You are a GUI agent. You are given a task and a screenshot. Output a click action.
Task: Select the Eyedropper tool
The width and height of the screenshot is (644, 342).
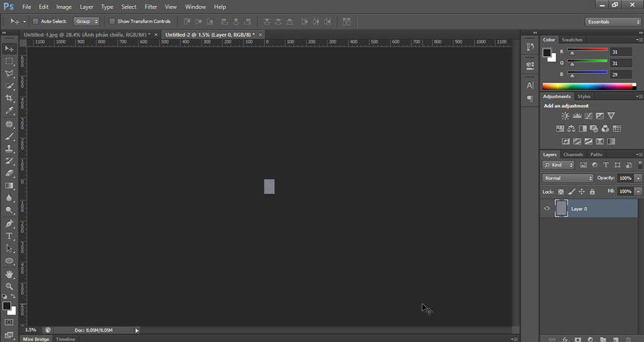(9, 111)
